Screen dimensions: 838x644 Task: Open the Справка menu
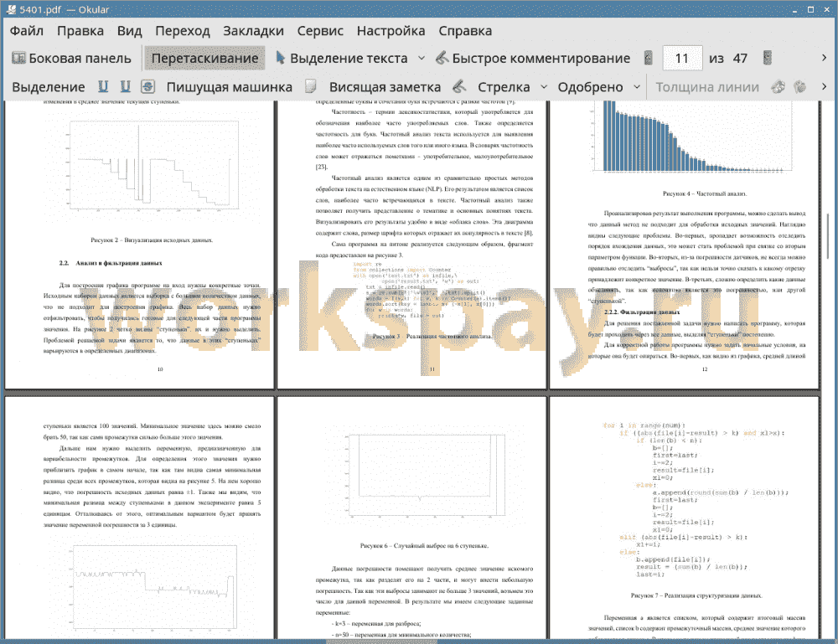(465, 31)
